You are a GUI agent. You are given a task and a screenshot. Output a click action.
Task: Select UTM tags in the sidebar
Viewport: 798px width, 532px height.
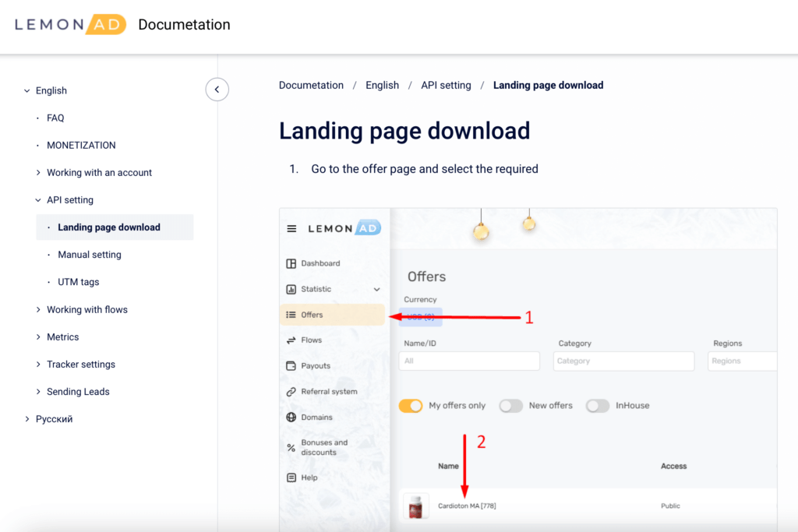79,282
